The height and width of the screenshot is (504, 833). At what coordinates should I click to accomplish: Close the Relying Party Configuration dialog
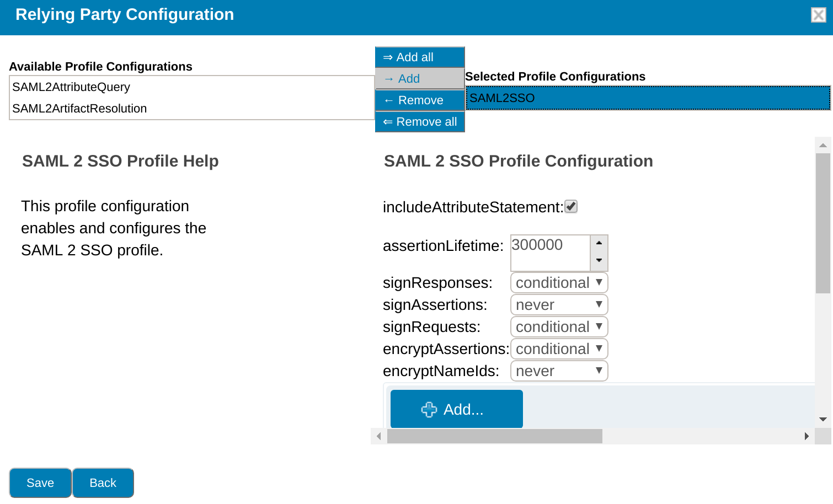818,15
